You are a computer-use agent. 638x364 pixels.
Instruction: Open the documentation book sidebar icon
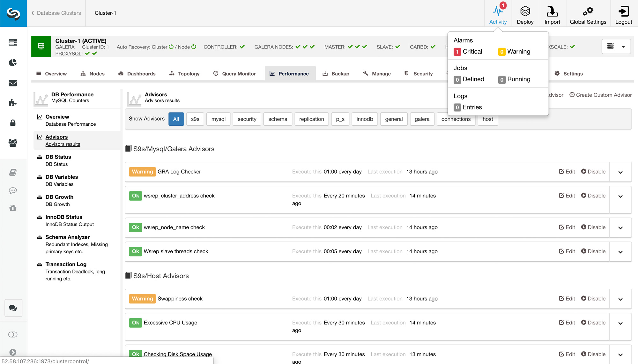[13, 172]
